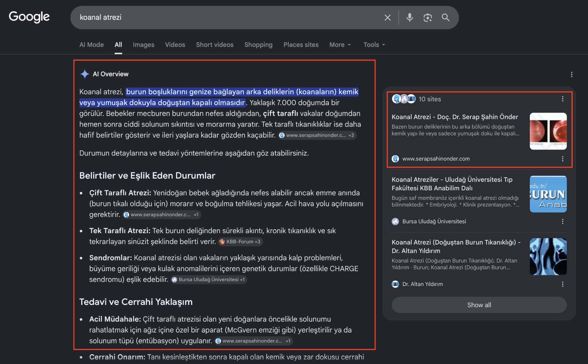Open the Places sites tab
Viewport: 588px width, 364px height.
click(301, 45)
